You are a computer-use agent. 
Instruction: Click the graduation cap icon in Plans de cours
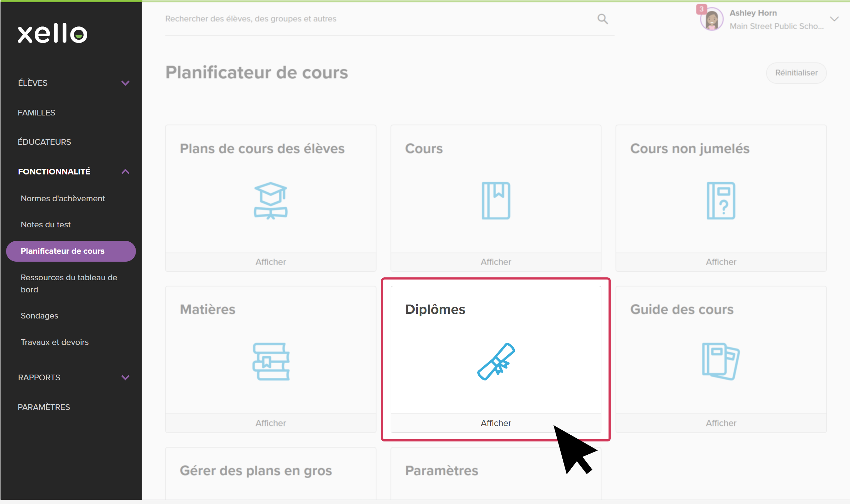271,201
